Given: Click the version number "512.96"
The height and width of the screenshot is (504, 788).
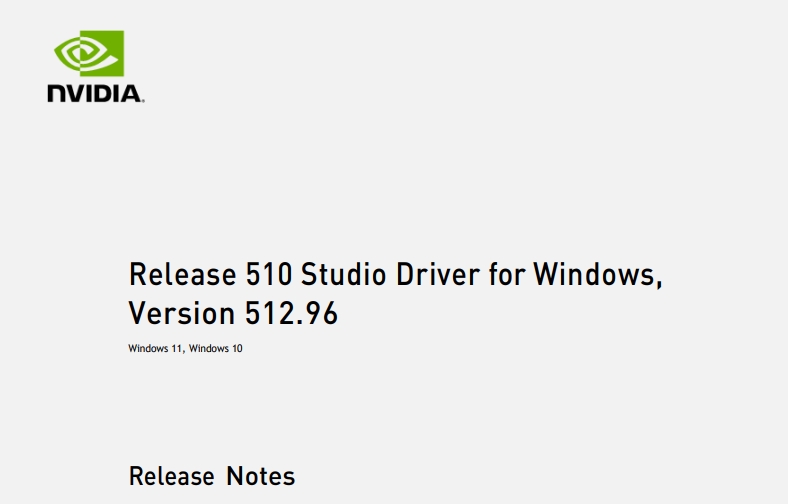Looking at the screenshot, I should coord(291,313).
